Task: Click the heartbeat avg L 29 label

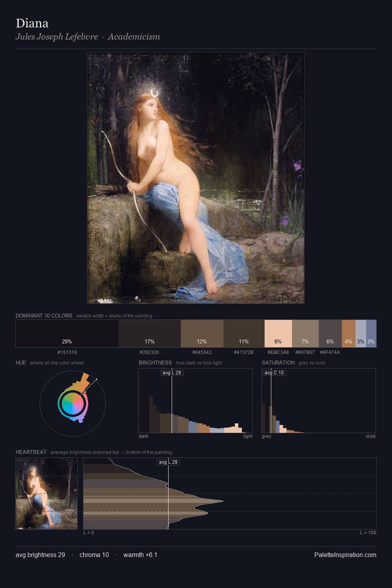Action: tap(169, 462)
